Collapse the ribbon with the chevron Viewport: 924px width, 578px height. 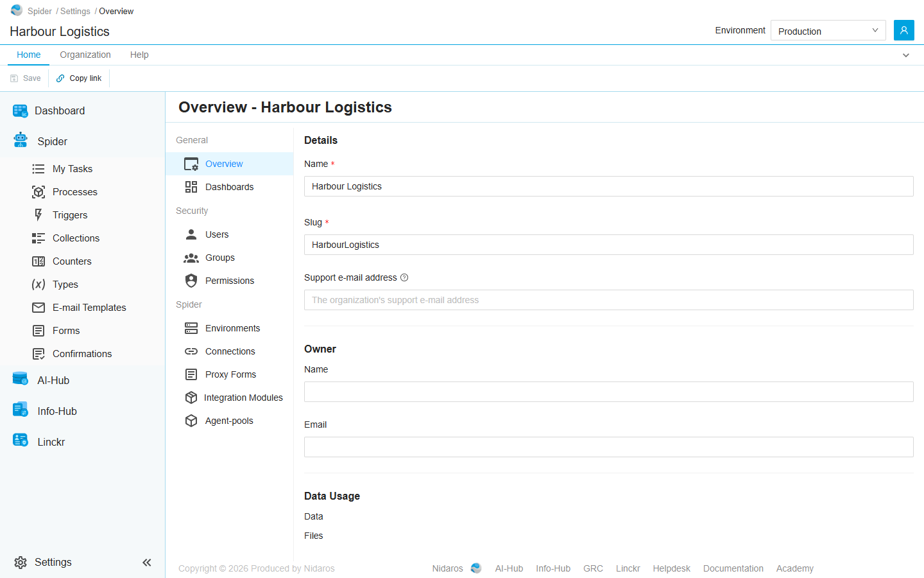(x=906, y=55)
